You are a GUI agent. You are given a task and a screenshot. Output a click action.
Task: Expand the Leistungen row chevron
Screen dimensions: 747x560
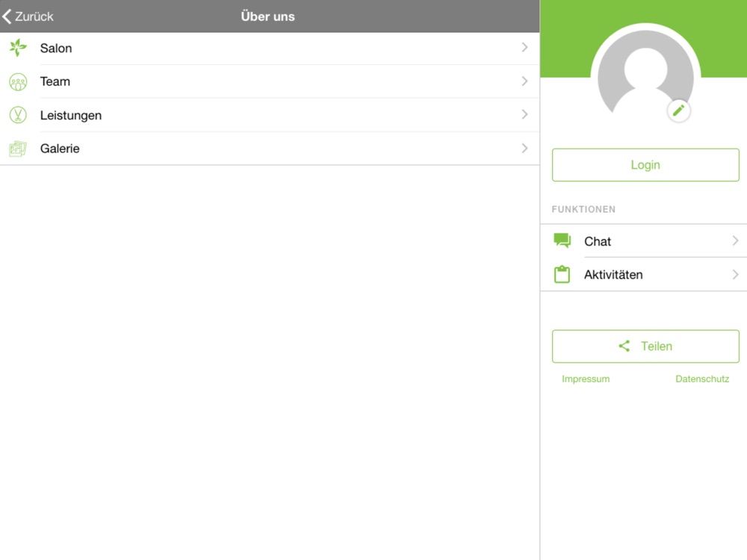(x=524, y=114)
